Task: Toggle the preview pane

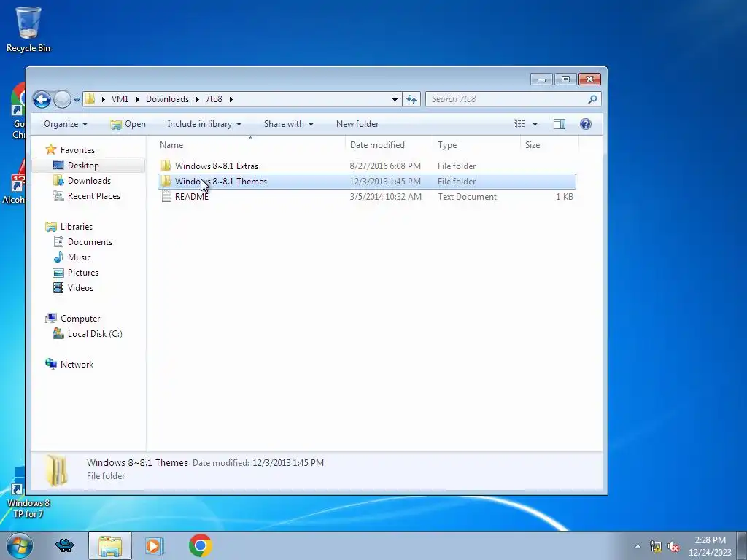Action: point(560,124)
